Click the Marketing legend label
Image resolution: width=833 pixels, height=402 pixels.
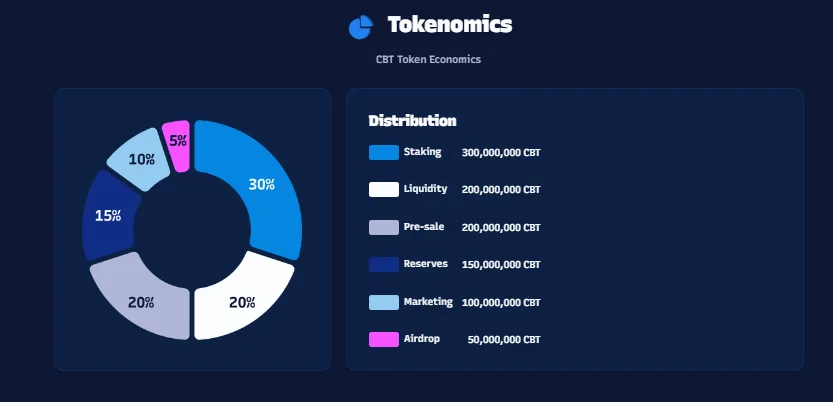pos(428,302)
